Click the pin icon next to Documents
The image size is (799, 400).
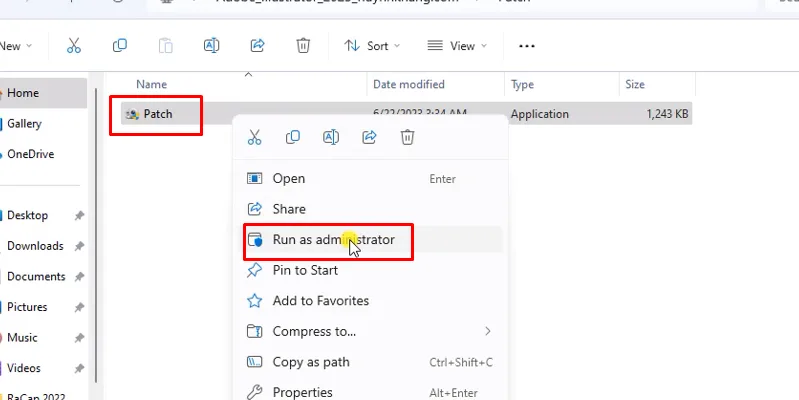pos(79,277)
